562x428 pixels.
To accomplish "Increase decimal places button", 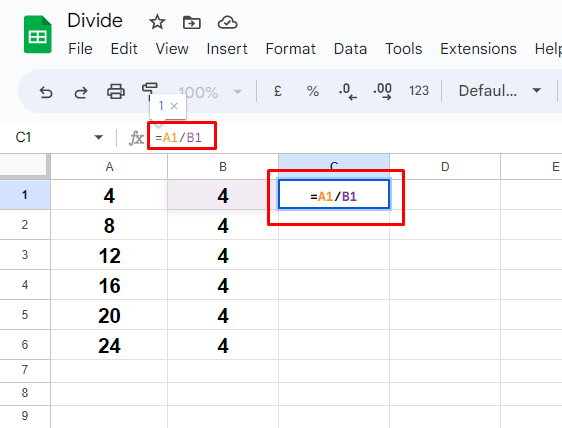I will pyautogui.click(x=382, y=91).
